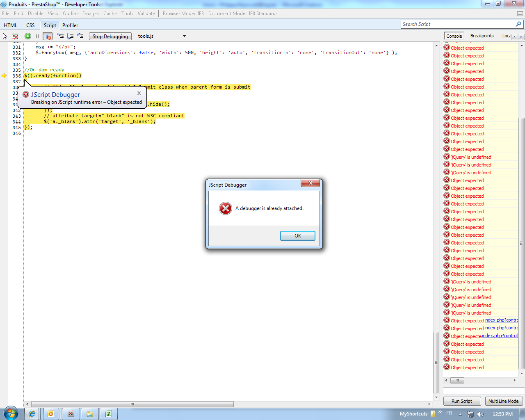The height and width of the screenshot is (420, 525).
Task: Click the Break All pause icon
Action: click(x=37, y=36)
